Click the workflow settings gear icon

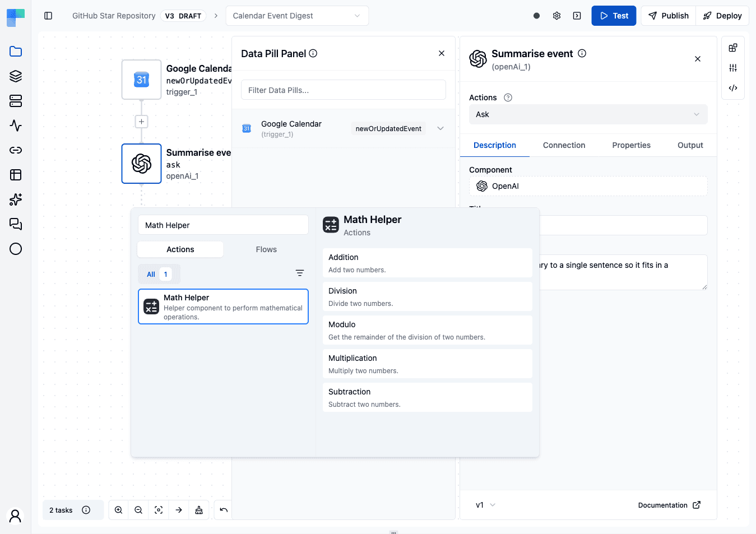[556, 16]
